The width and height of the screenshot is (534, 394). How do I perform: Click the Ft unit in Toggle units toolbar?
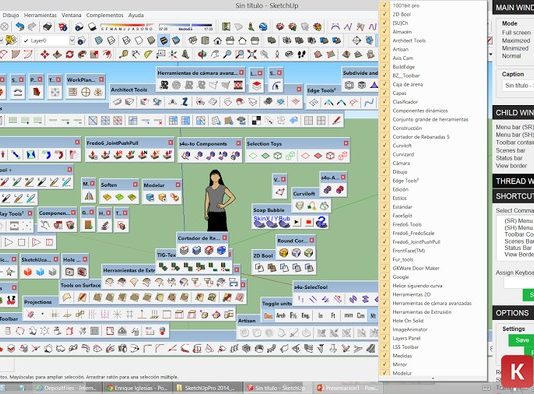tap(333, 316)
